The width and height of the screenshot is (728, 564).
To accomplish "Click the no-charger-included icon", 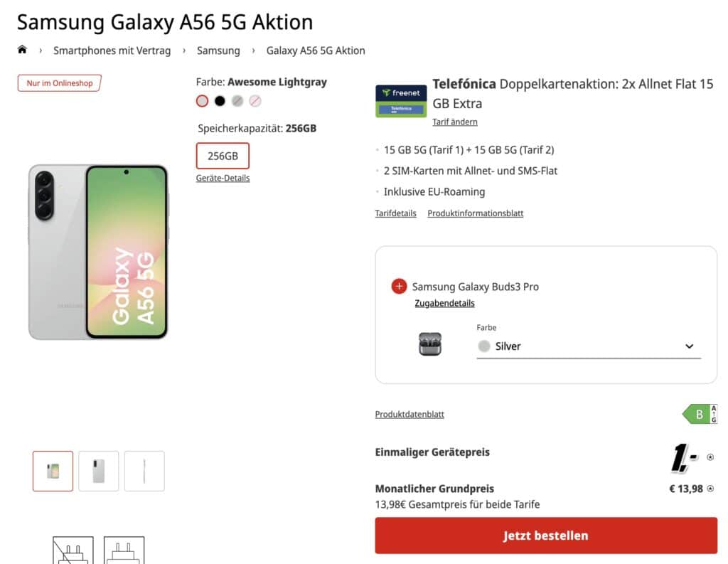I will [73, 550].
